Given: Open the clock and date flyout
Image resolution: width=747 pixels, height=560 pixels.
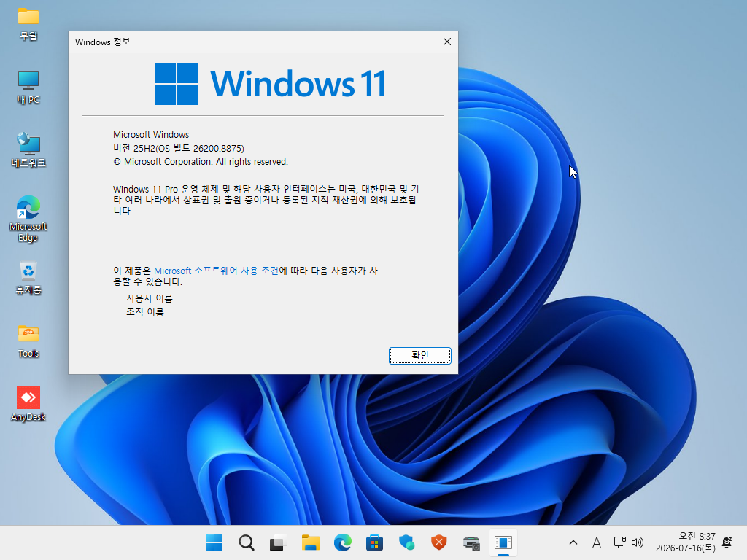Looking at the screenshot, I should pos(686,542).
